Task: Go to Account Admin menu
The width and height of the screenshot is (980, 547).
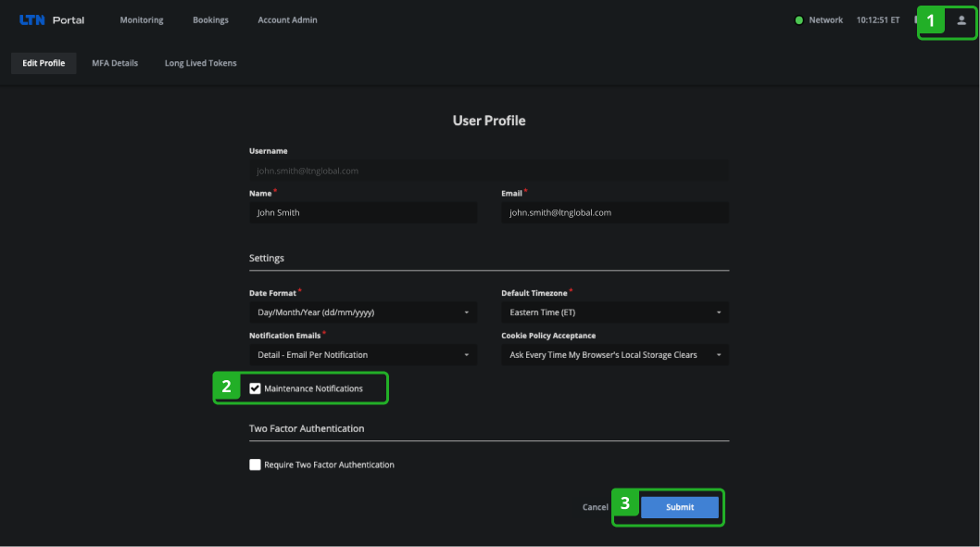Action: coord(287,20)
